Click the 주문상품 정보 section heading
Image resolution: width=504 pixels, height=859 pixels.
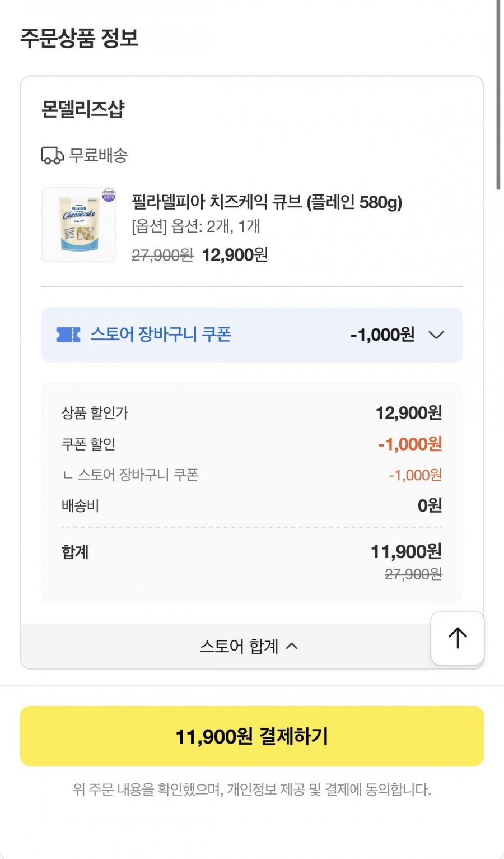click(x=80, y=38)
